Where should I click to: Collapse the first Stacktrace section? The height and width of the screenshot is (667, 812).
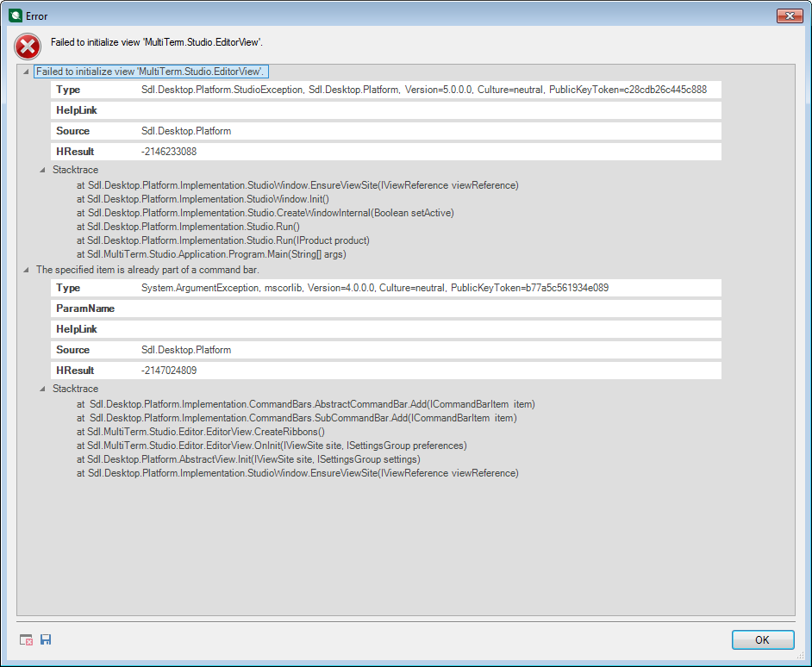(x=43, y=170)
